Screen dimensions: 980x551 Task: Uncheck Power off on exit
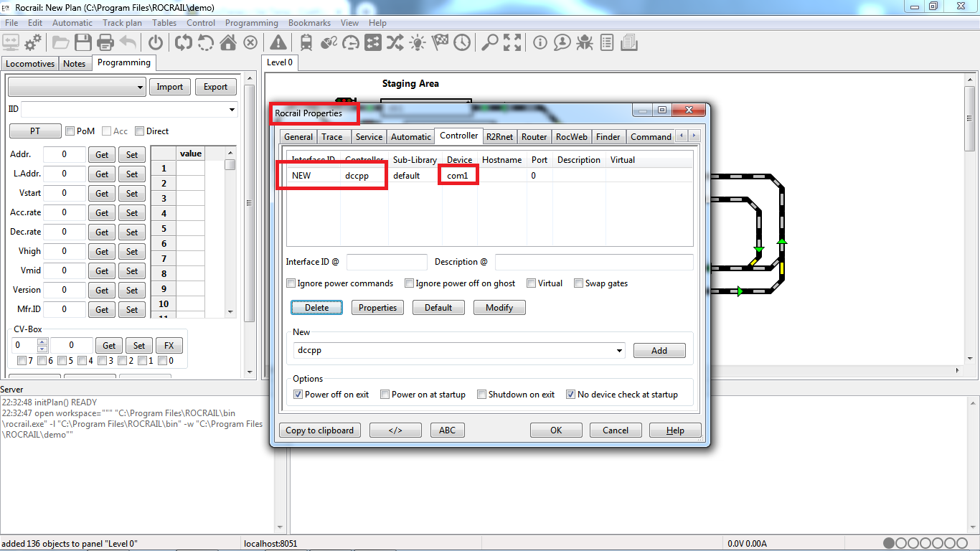298,395
